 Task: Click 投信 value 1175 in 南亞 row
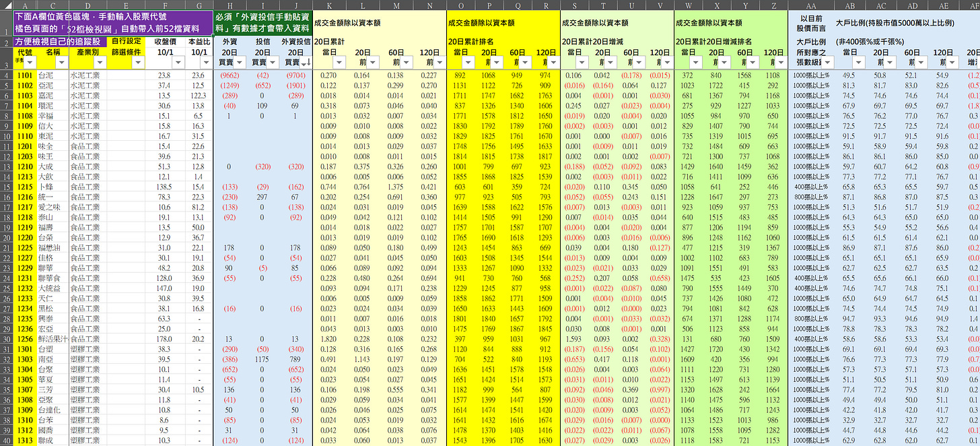[x=262, y=359]
